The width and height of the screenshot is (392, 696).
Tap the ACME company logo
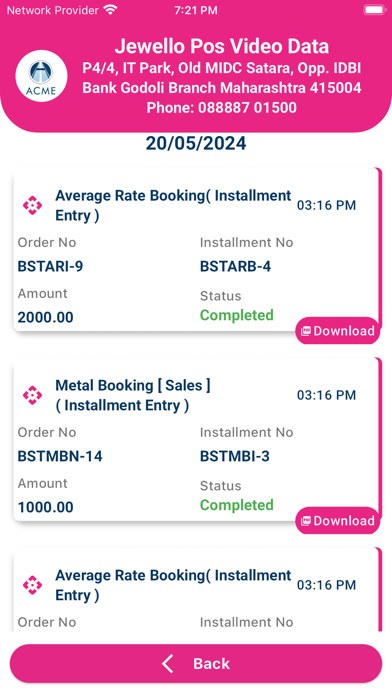click(x=41, y=76)
